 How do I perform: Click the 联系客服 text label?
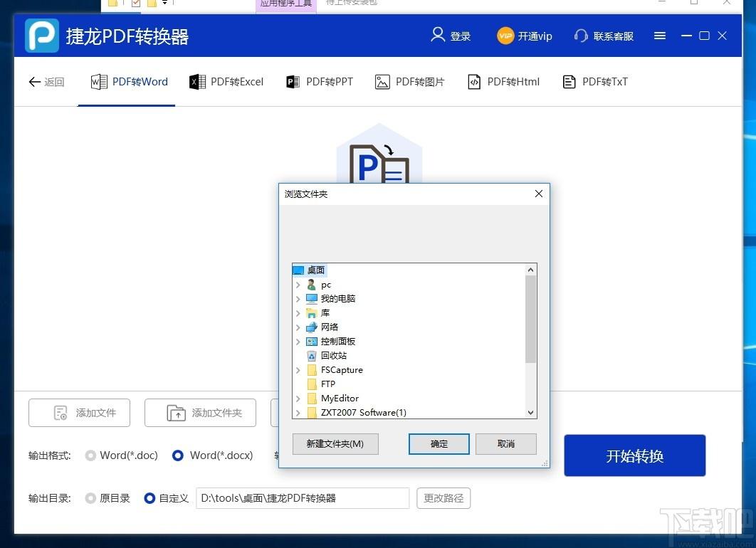pos(614,36)
